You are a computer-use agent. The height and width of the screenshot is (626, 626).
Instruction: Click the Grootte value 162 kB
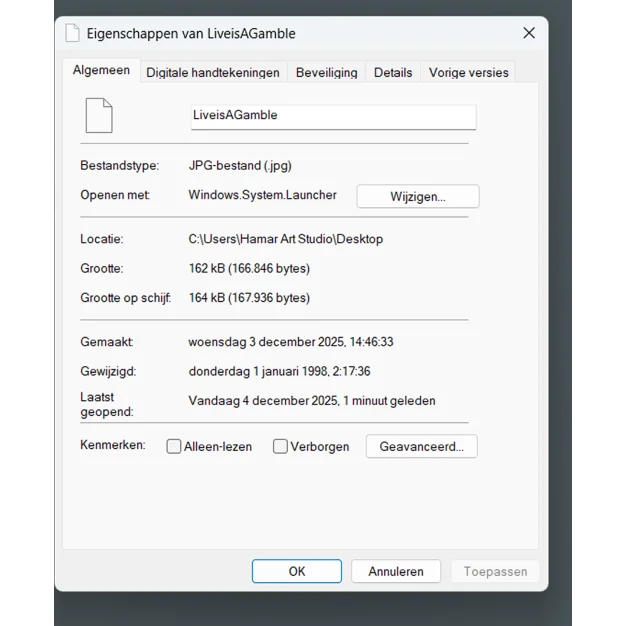click(x=249, y=269)
